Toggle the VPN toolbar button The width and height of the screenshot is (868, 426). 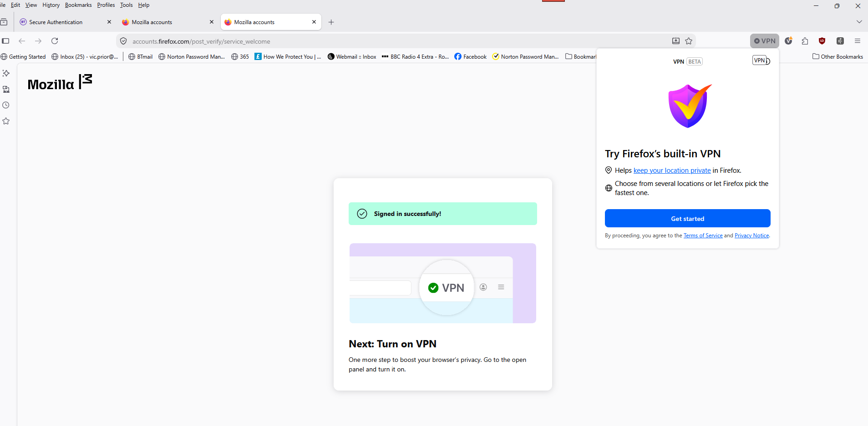click(765, 41)
